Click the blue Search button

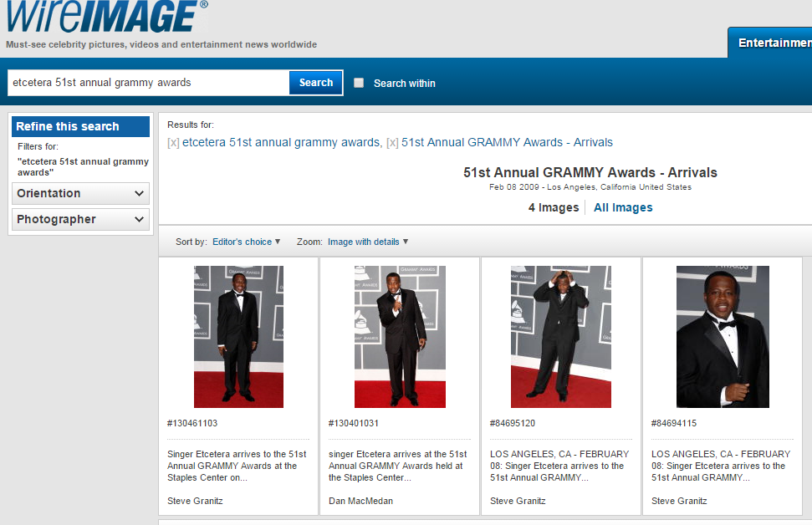pyautogui.click(x=316, y=83)
